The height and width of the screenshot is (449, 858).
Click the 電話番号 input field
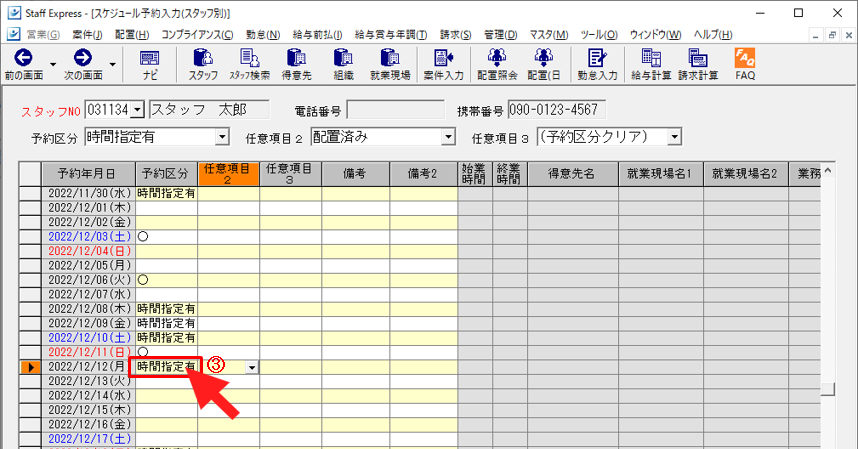396,110
